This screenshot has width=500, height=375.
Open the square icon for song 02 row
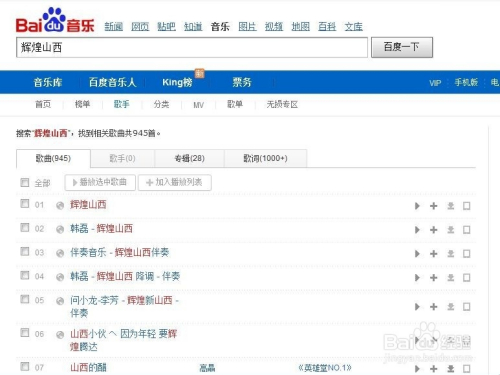click(x=467, y=230)
